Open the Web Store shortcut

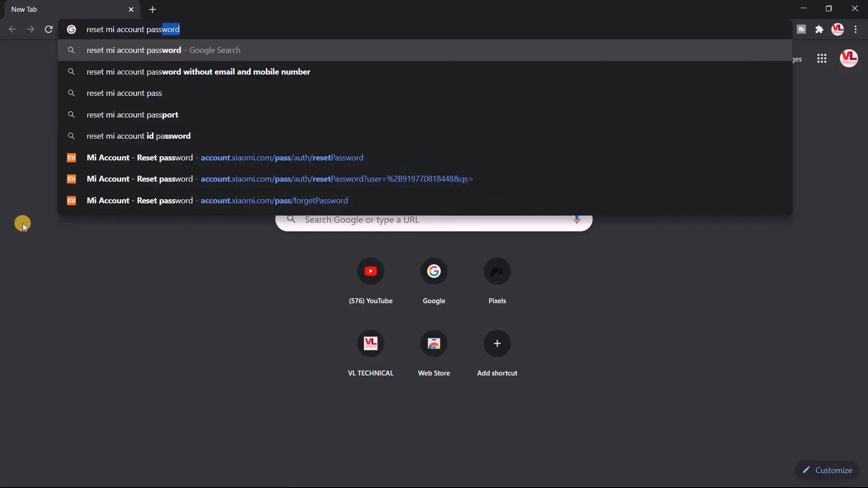[434, 343]
